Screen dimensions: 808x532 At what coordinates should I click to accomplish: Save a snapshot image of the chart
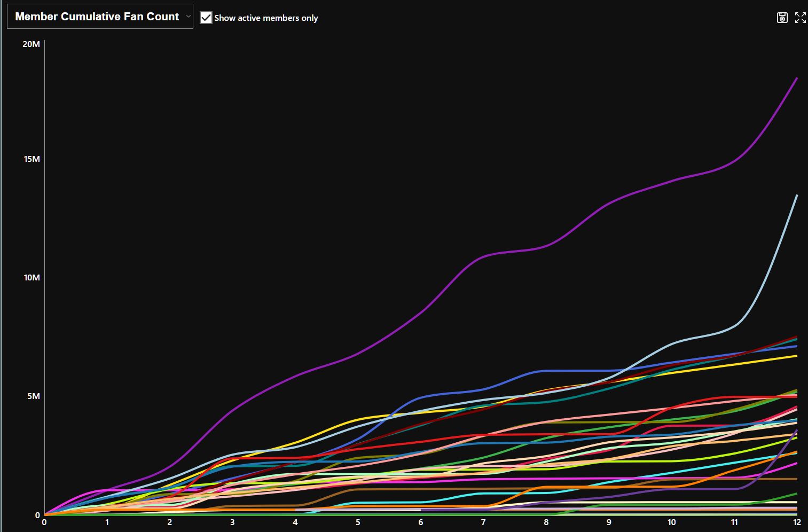[x=782, y=18]
